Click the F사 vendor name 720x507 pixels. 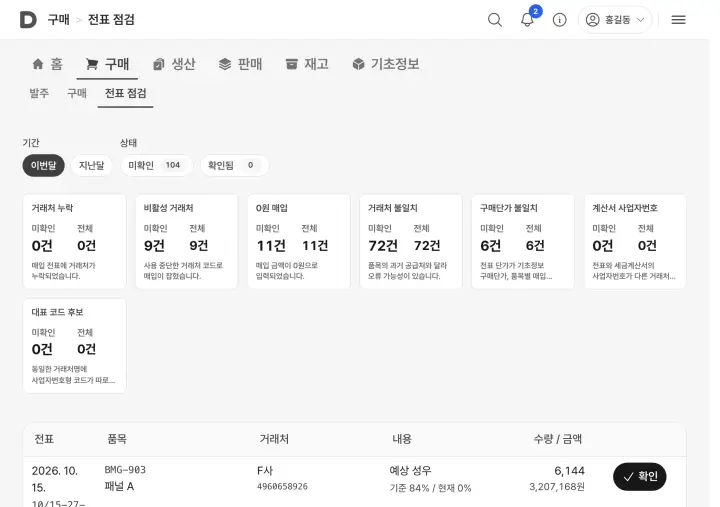(x=265, y=470)
